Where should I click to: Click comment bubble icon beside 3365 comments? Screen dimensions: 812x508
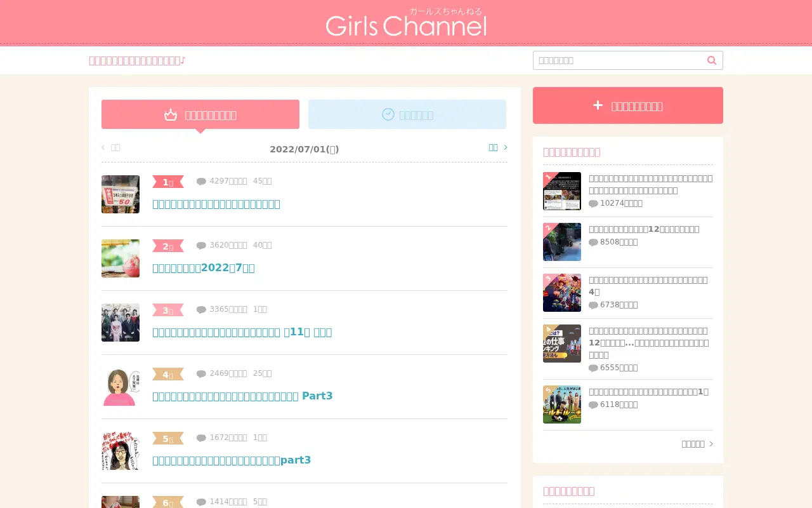[x=201, y=309]
